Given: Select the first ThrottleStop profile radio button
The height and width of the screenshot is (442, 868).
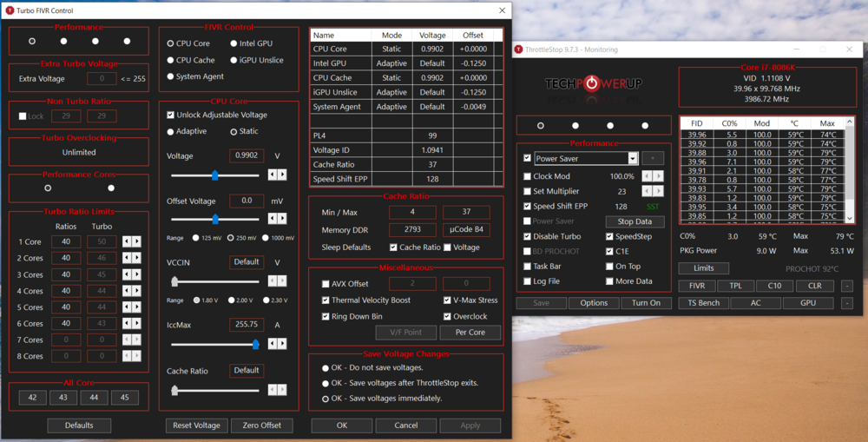Looking at the screenshot, I should 541,126.
